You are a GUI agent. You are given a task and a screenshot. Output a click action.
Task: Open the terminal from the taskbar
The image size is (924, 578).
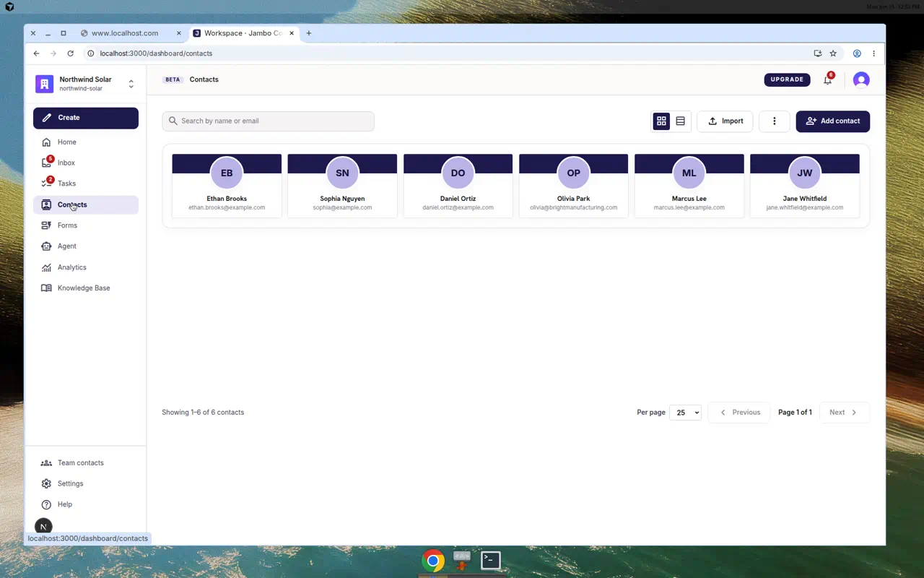[491, 561]
